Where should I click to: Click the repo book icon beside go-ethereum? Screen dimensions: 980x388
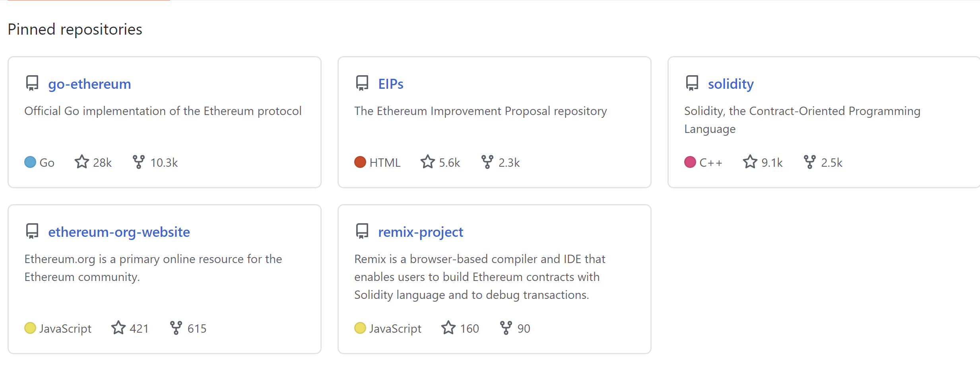pos(32,83)
